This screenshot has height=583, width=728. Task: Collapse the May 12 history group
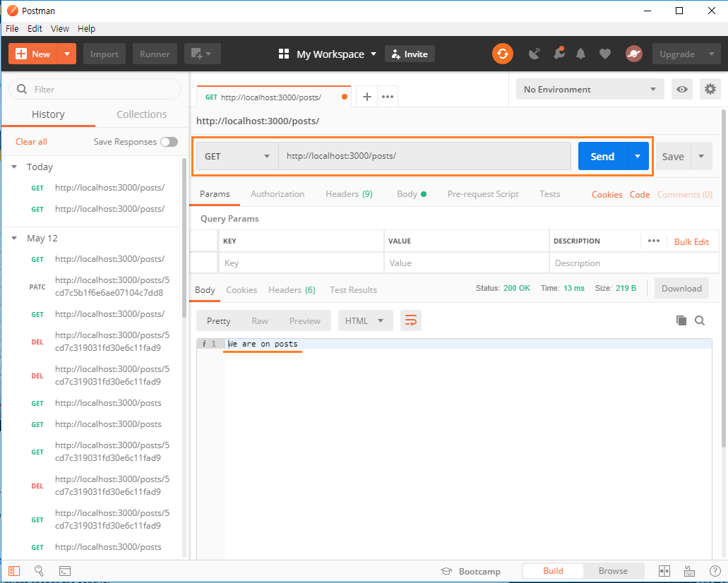click(x=14, y=238)
